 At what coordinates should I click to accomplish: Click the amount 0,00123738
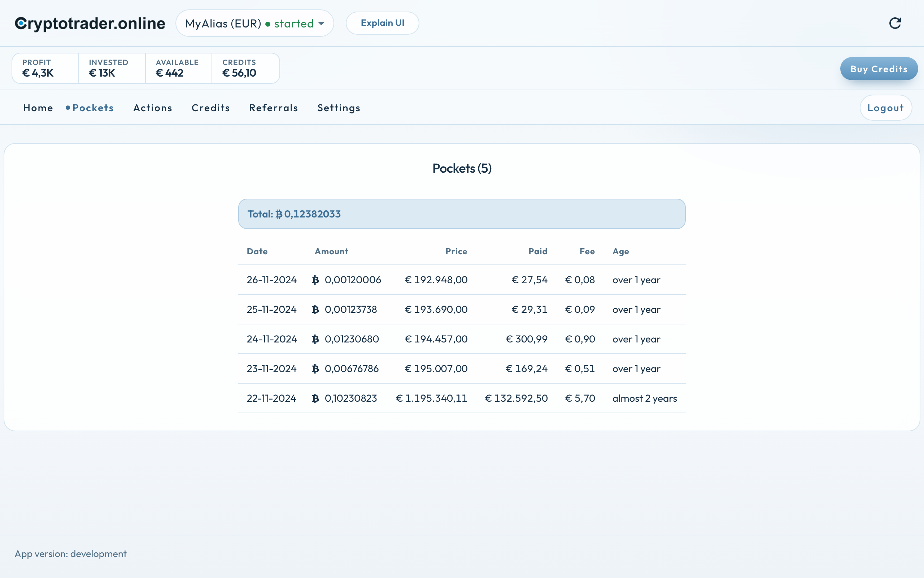point(351,309)
